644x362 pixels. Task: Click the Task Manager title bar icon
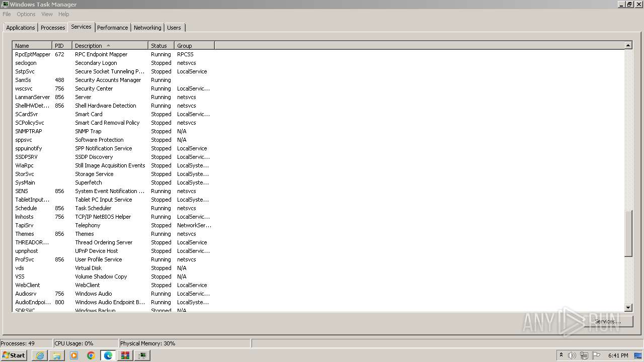point(5,5)
